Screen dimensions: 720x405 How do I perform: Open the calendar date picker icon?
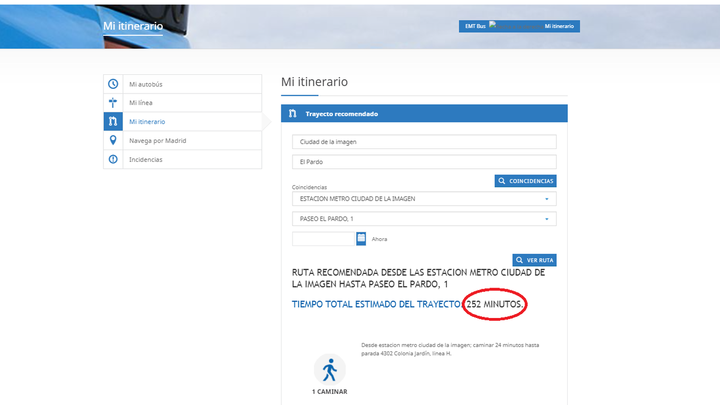pos(361,239)
